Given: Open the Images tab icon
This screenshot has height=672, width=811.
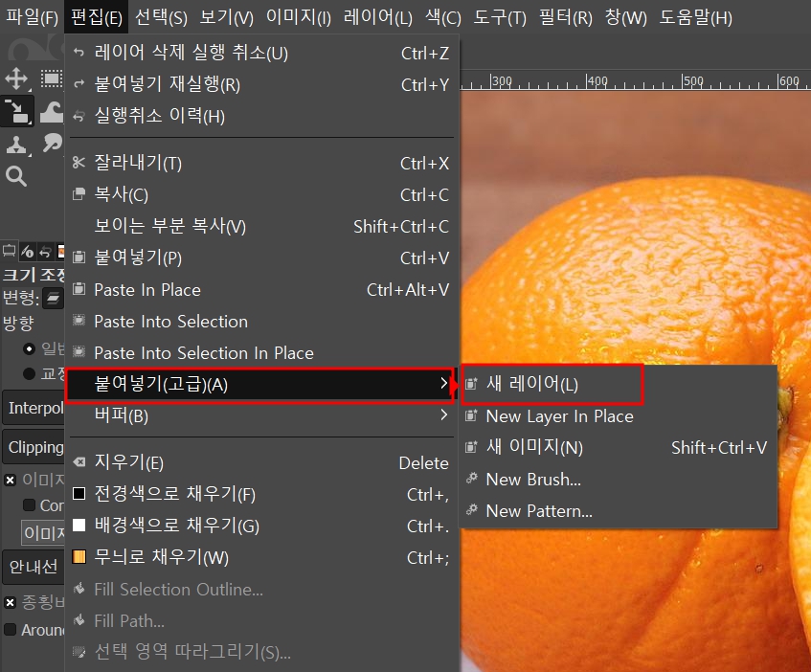Looking at the screenshot, I should point(60,252).
